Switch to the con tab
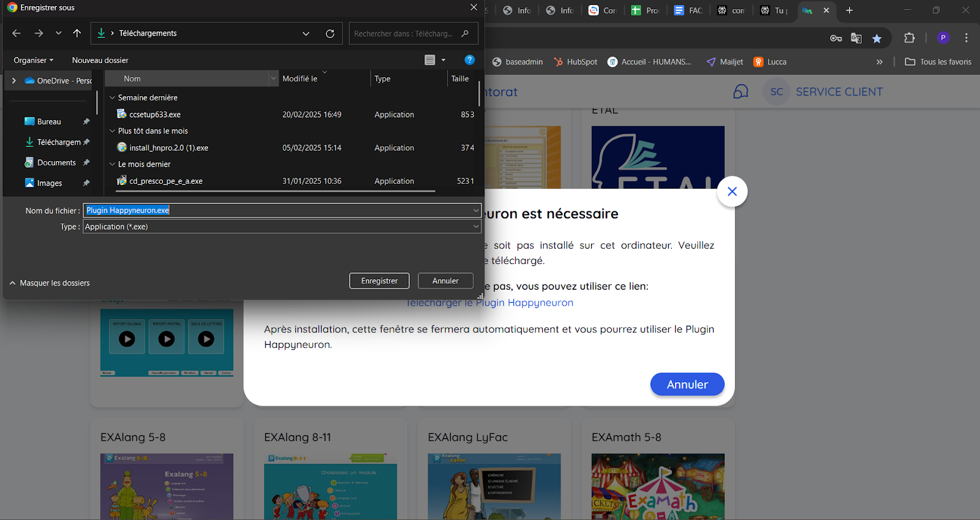Image resolution: width=980 pixels, height=520 pixels. [731, 10]
